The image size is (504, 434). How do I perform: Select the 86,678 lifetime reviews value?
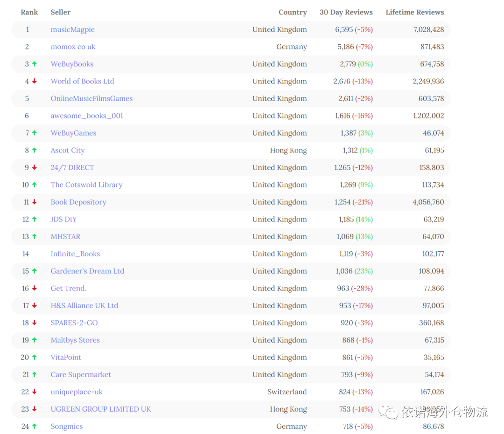coord(433,427)
